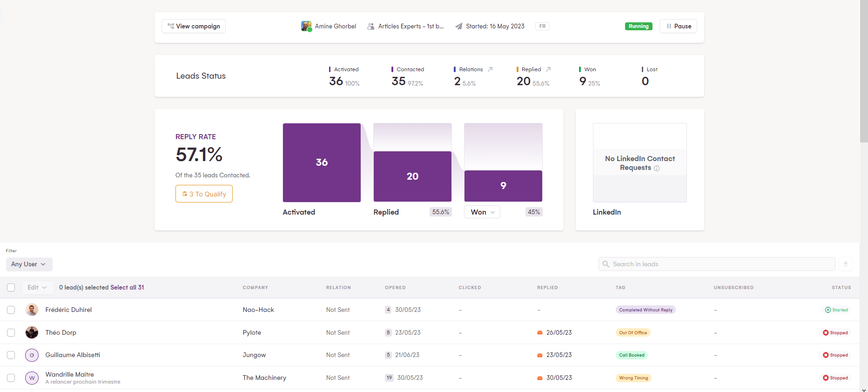Click Théo Dorp's reply envelope icon
Image resolution: width=868 pixels, height=392 pixels.
tap(540, 333)
